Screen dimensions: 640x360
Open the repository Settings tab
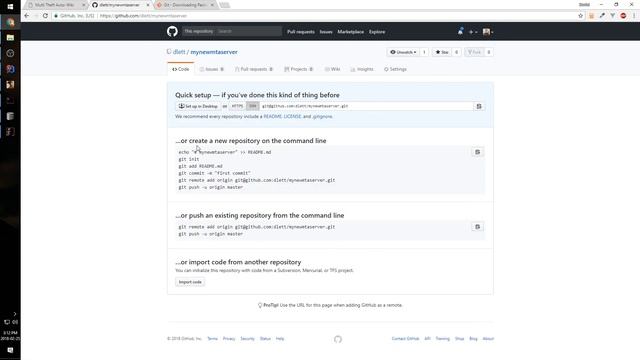[x=395, y=69]
